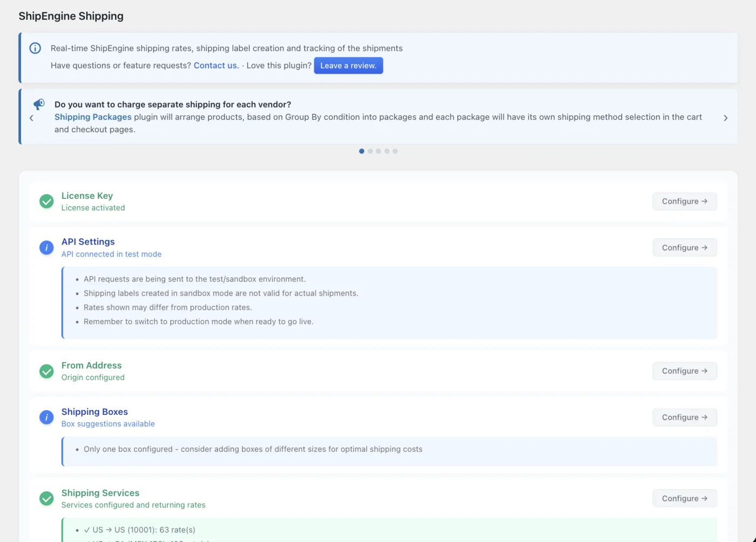Click the Shipping Services heading

[x=100, y=493]
